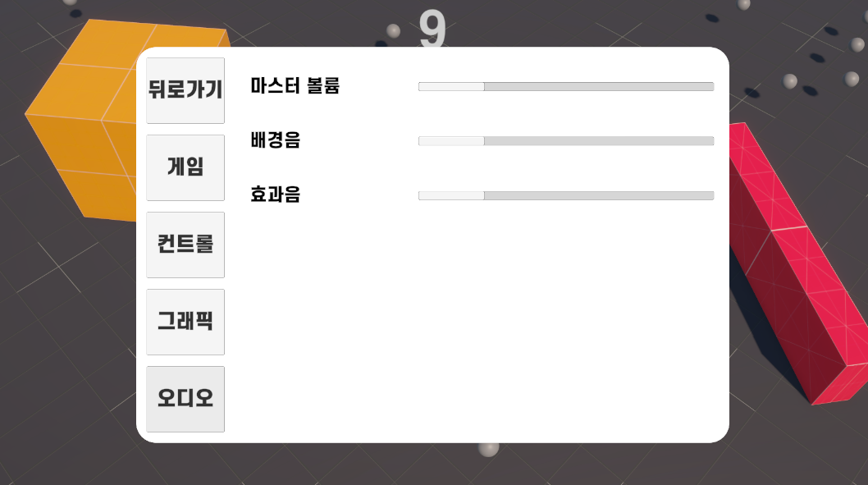Select the 그래픽 settings tab
Screen dimensions: 868x485
[185, 322]
